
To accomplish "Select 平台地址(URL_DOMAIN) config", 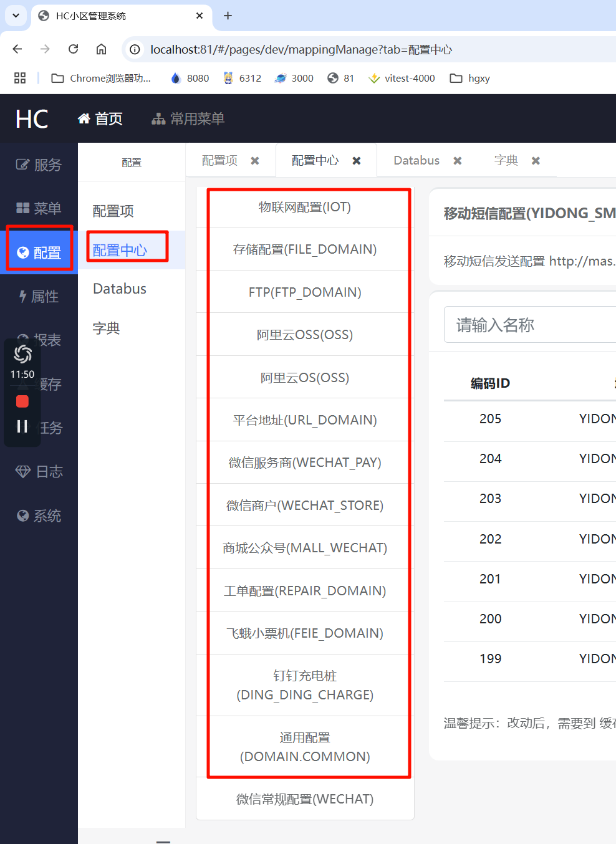I will (x=305, y=420).
